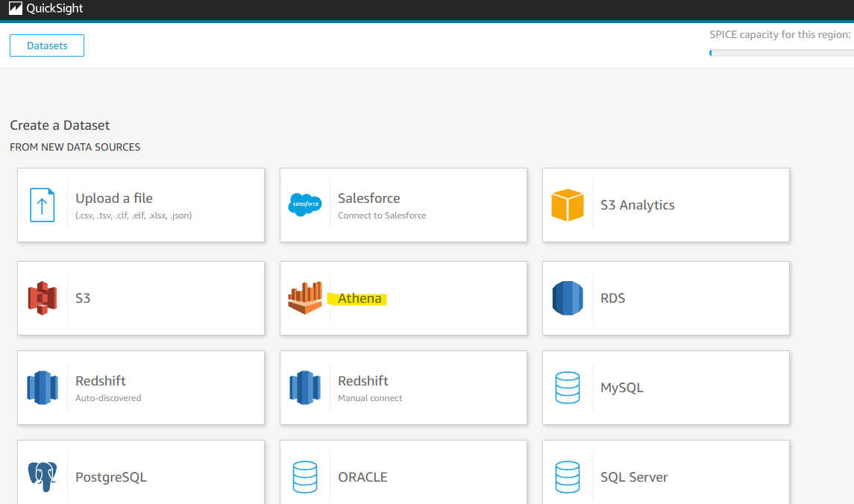
Task: Click the Athena orange chart icon
Action: coord(305,298)
